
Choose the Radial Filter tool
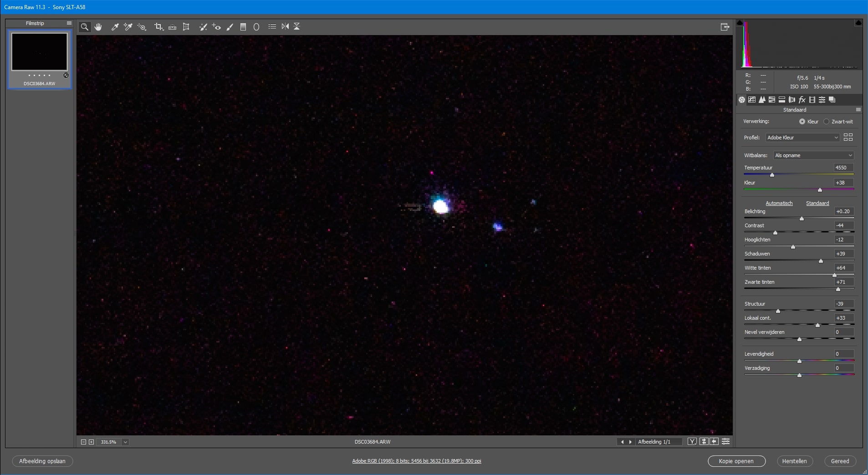[x=256, y=27]
